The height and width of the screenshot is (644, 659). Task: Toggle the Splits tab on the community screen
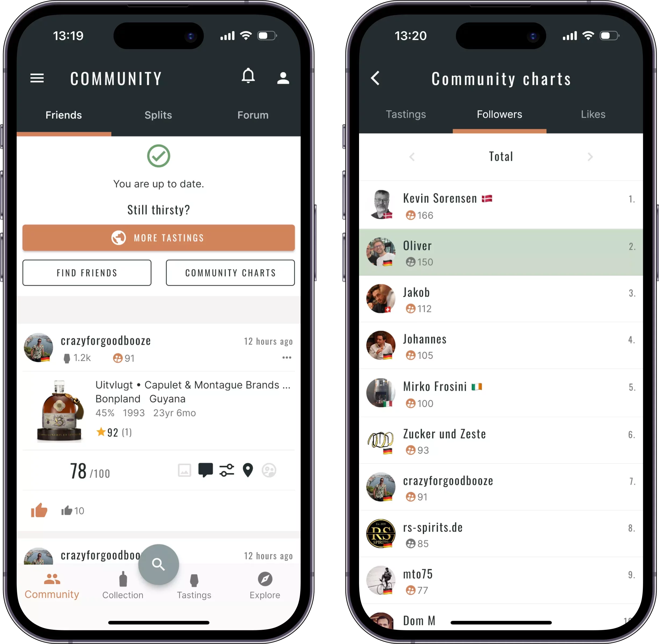(x=158, y=115)
